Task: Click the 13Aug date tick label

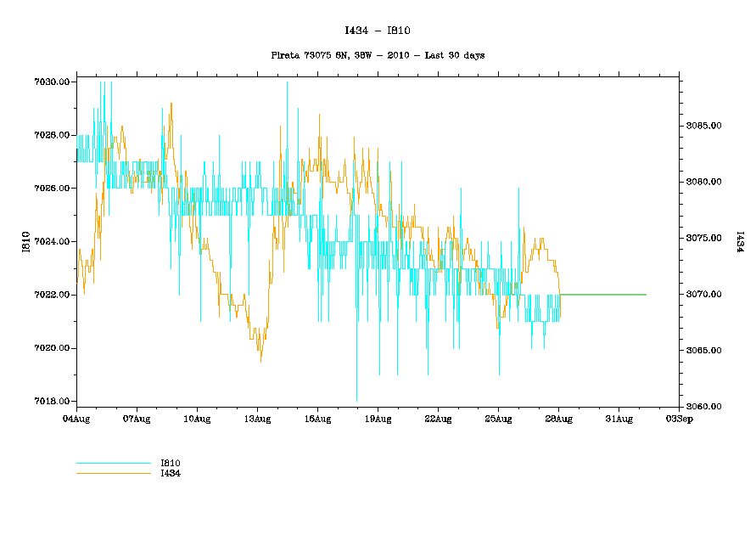Action: (257, 419)
